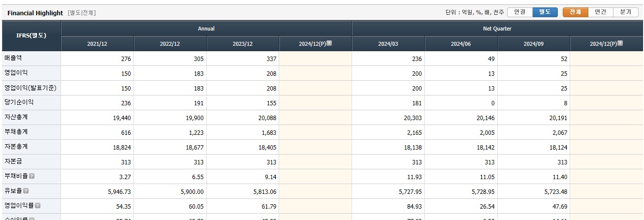Show only 연간 annual data
This screenshot has width=644, height=220.
[x=601, y=12]
